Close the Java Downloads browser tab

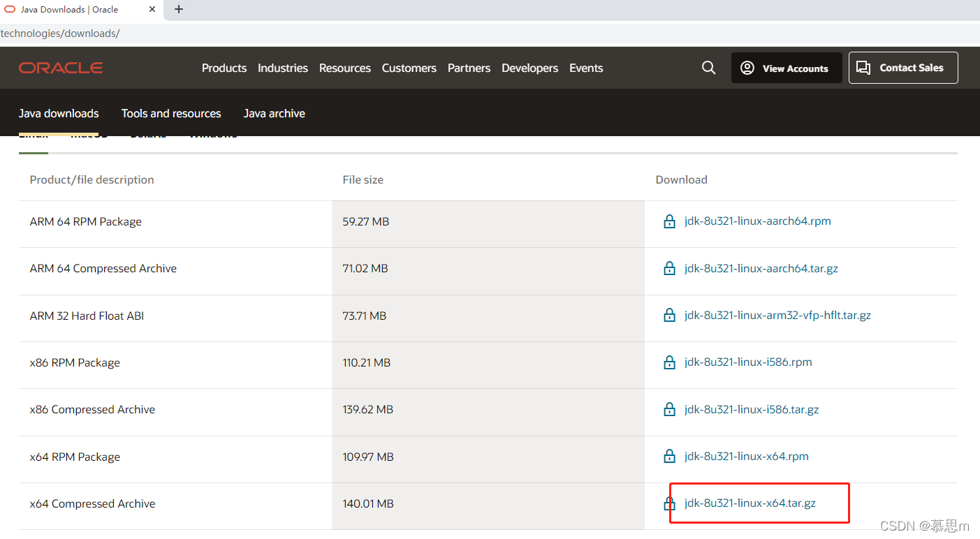point(153,9)
